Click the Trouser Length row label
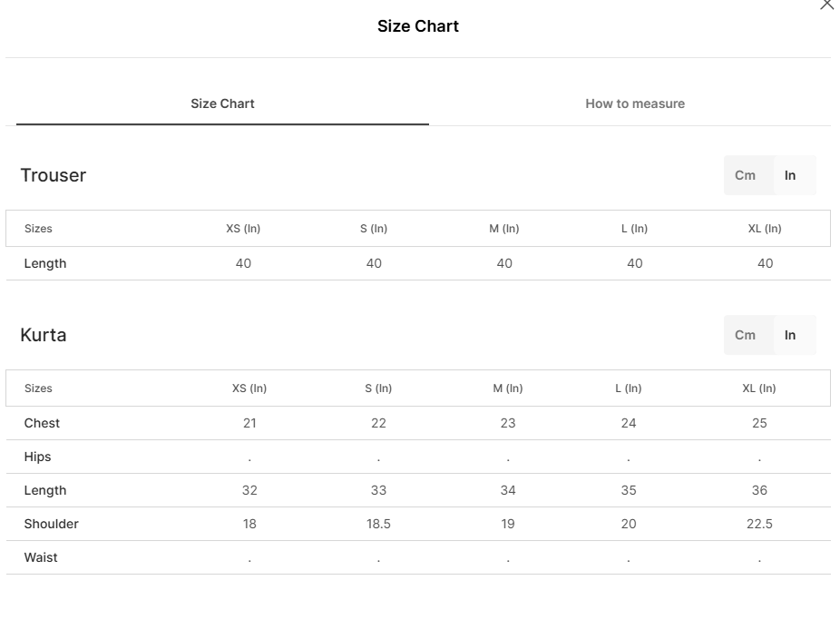840x639 pixels. [x=45, y=263]
